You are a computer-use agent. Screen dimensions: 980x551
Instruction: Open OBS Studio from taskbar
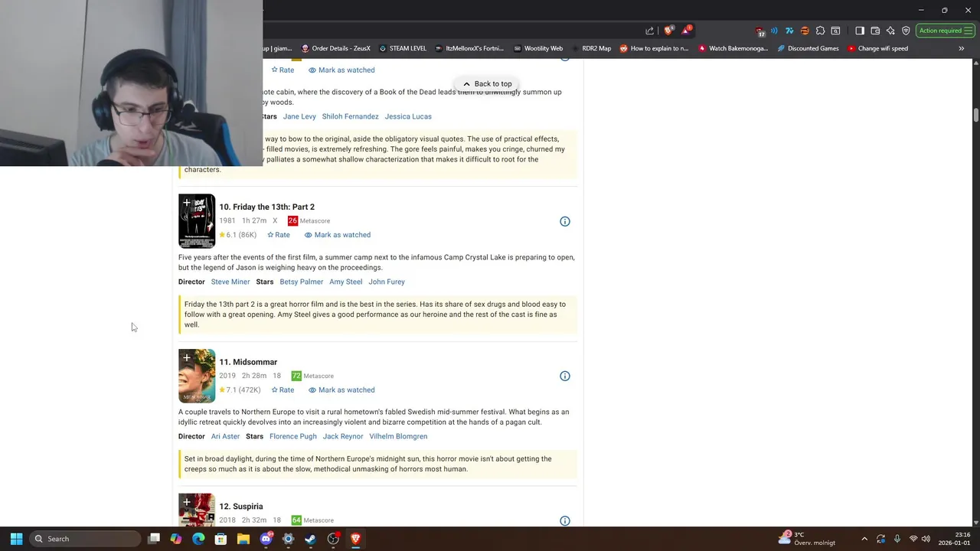333,539
